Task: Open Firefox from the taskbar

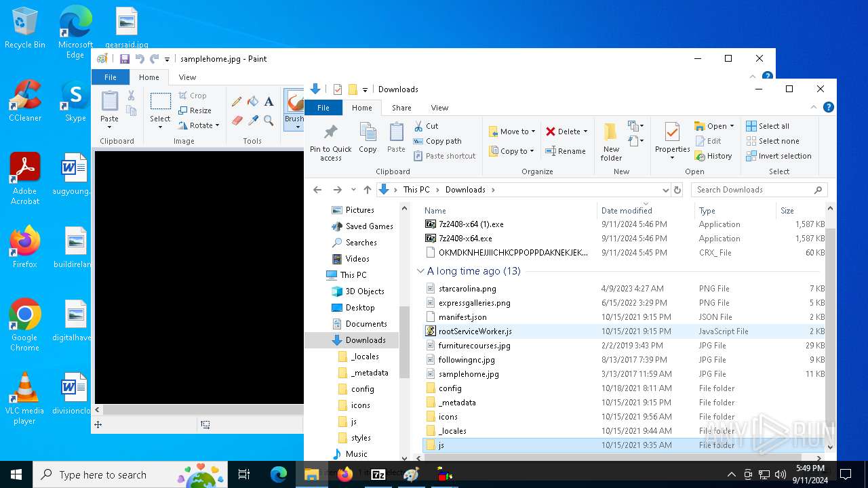Action: point(345,474)
